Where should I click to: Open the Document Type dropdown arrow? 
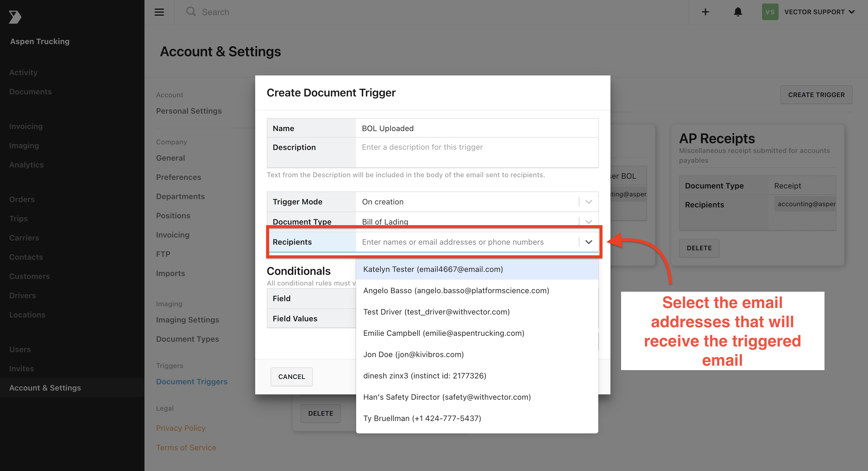click(x=589, y=222)
